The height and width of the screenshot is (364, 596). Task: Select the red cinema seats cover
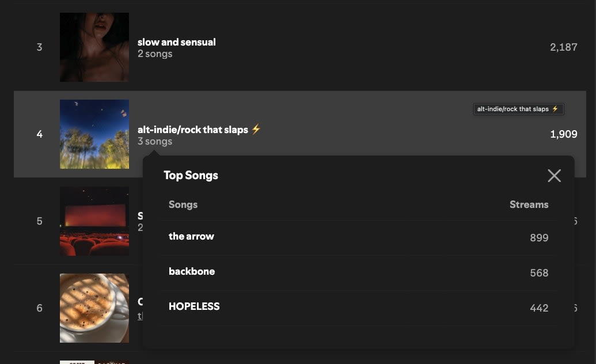click(x=94, y=221)
